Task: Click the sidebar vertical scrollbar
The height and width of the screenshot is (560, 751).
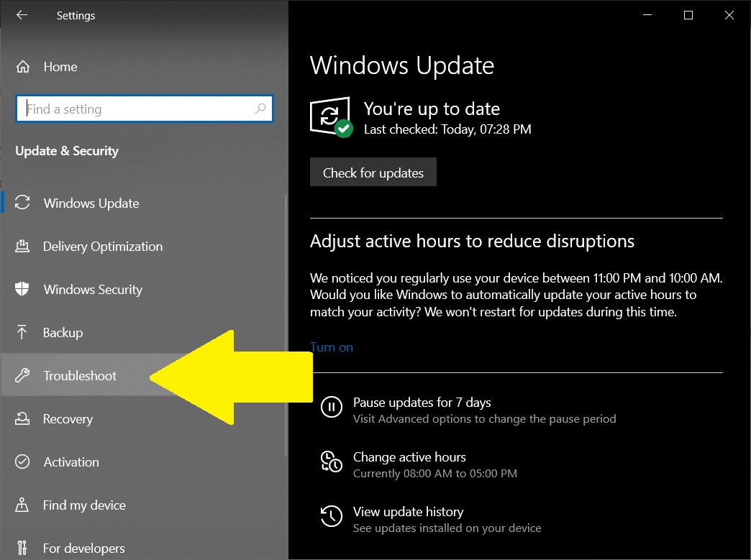Action: [286, 326]
